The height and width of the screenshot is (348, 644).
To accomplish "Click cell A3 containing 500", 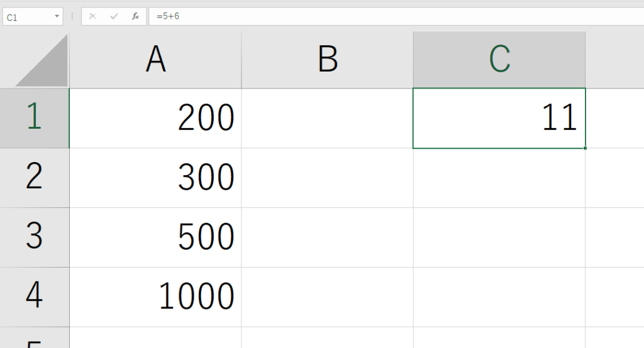I will (x=155, y=237).
